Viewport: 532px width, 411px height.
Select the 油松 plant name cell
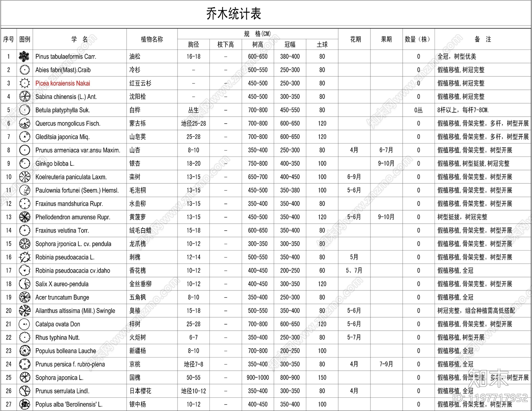click(x=135, y=56)
